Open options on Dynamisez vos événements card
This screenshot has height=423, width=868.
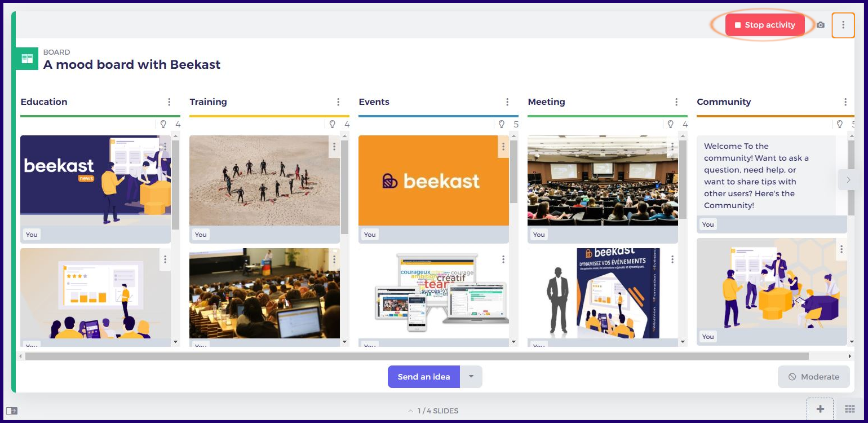coord(672,259)
